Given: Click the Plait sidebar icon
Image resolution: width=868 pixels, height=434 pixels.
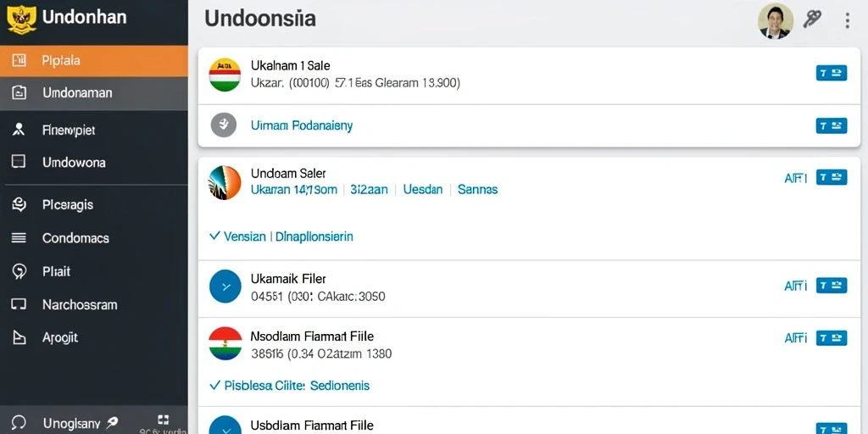Looking at the screenshot, I should pos(19,271).
